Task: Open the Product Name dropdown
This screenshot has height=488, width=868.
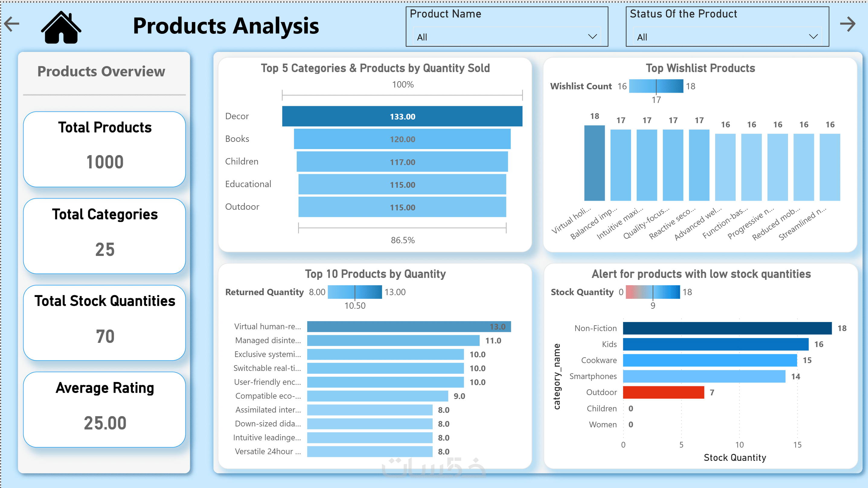Action: [506, 37]
